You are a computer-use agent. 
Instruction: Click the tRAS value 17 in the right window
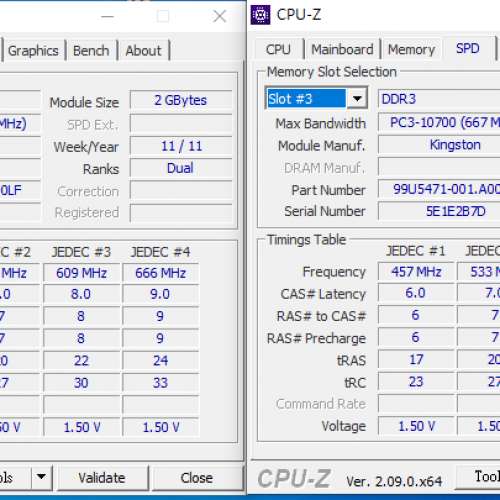pos(416,359)
